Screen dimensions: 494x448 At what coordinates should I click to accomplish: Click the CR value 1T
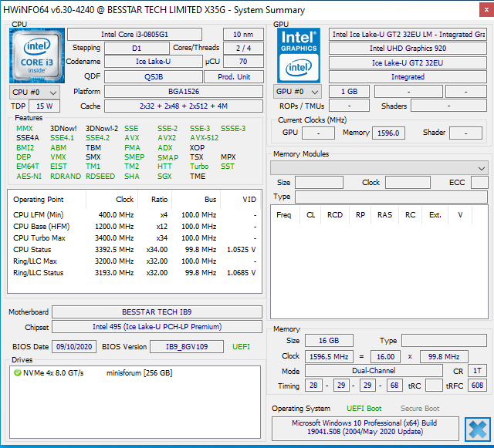(477, 371)
